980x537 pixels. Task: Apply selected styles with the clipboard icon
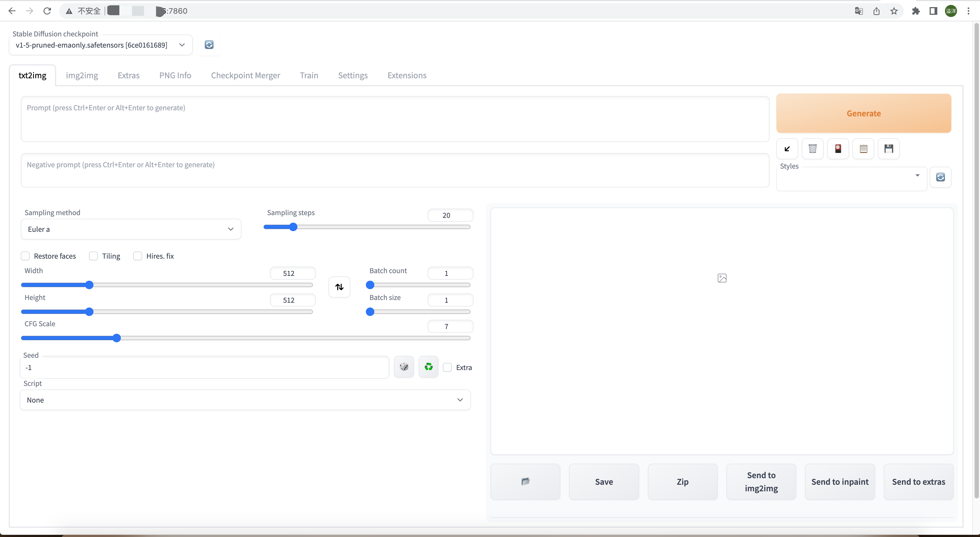click(x=863, y=149)
